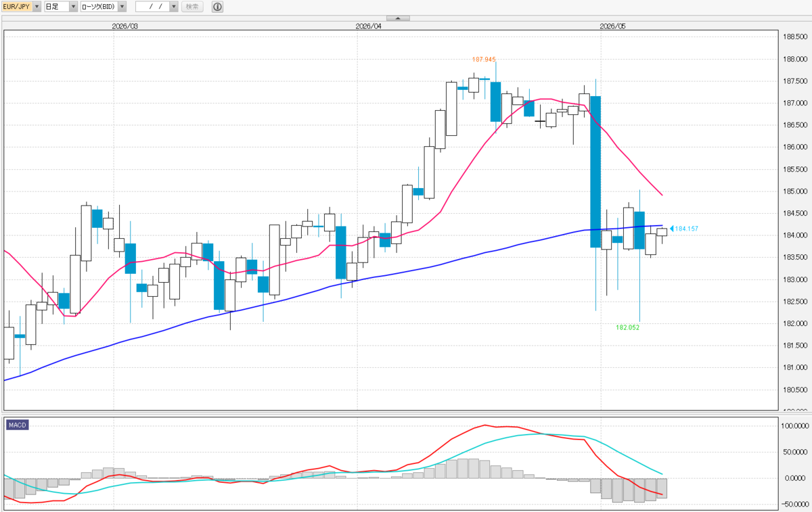
Task: Click the 187.945 high price label
Action: [483, 60]
